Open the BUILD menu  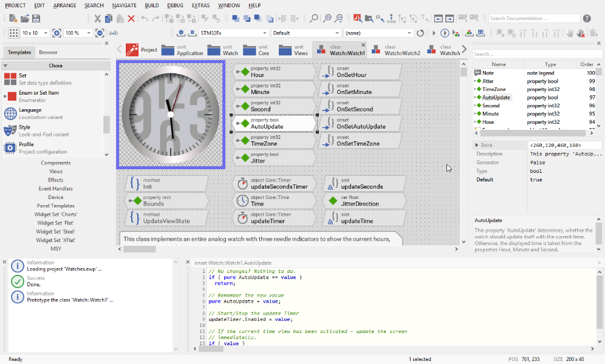point(152,5)
